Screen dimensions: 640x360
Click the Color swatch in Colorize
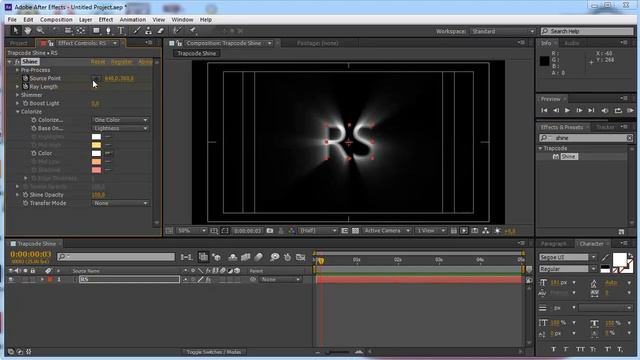(x=96, y=153)
